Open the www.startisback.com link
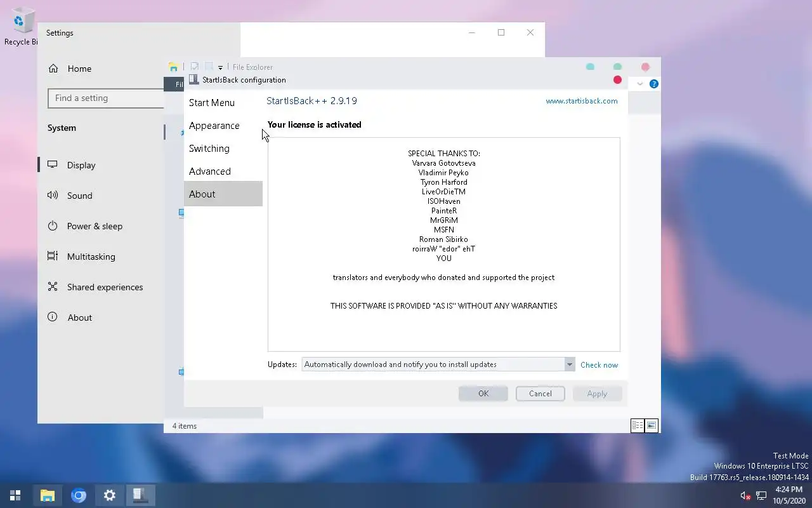812x508 pixels. (x=582, y=101)
